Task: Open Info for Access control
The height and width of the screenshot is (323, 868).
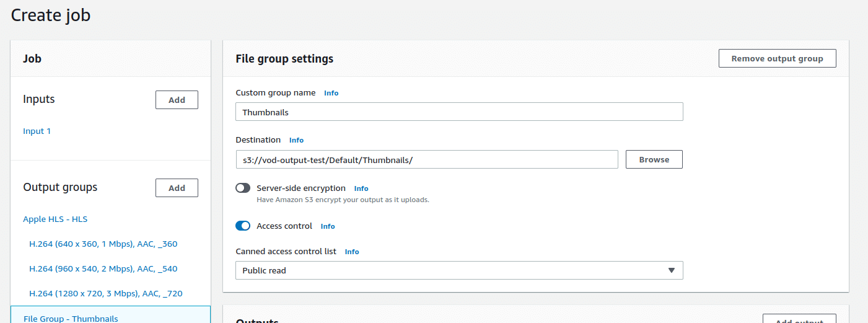Action: pos(327,226)
